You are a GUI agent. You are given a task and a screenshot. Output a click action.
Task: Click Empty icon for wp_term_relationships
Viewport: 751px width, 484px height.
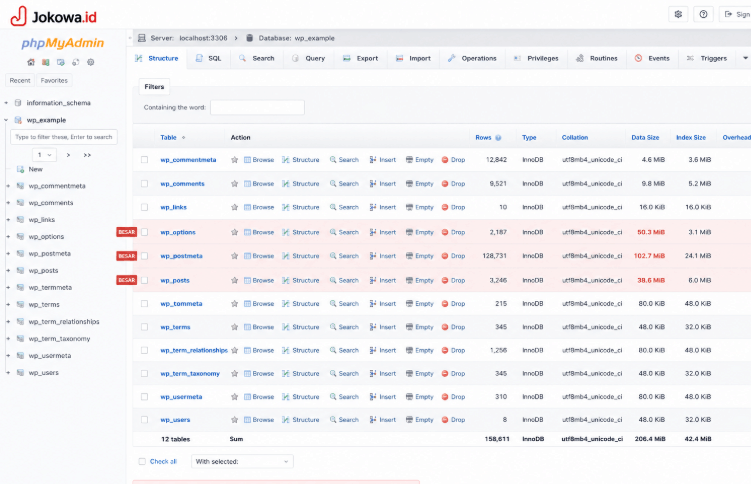coord(409,350)
